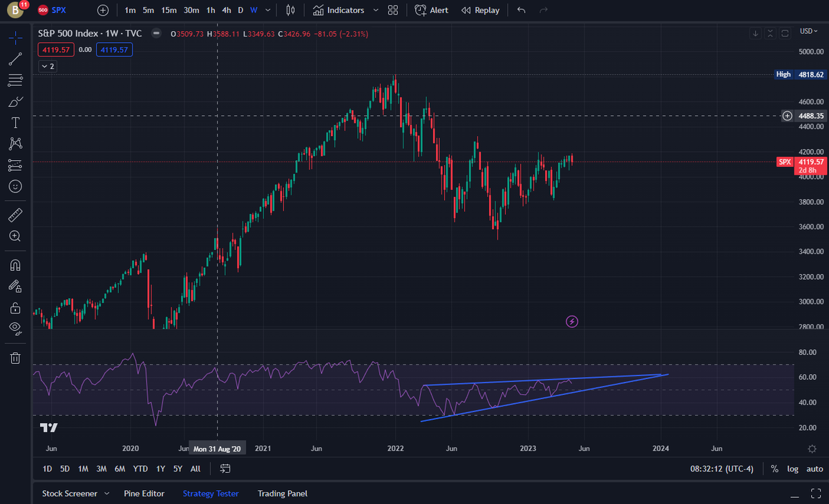829x504 pixels.
Task: Select the text annotation tool
Action: click(x=15, y=122)
